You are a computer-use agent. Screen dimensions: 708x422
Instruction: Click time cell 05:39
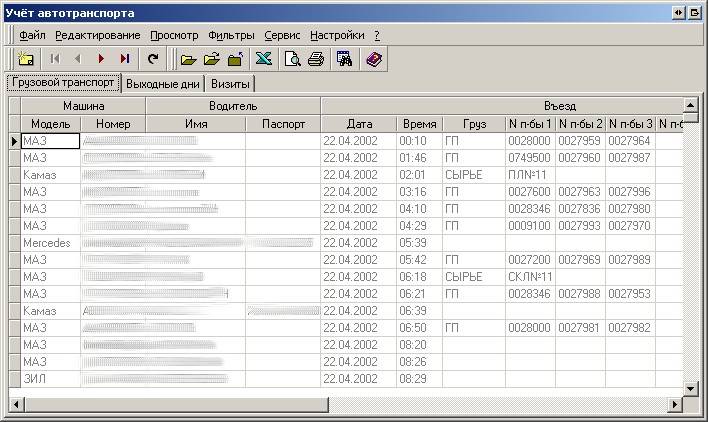pyautogui.click(x=419, y=243)
